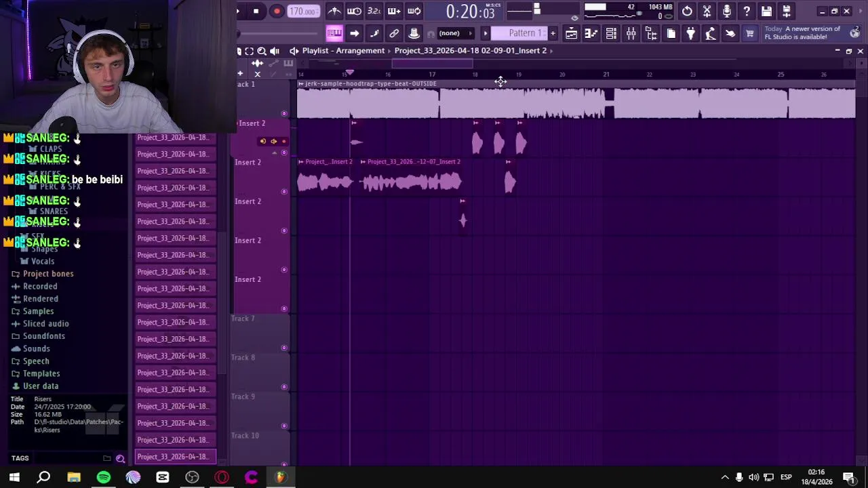868x488 pixels.
Task: Toggle the metronome icon
Action: coord(334,11)
